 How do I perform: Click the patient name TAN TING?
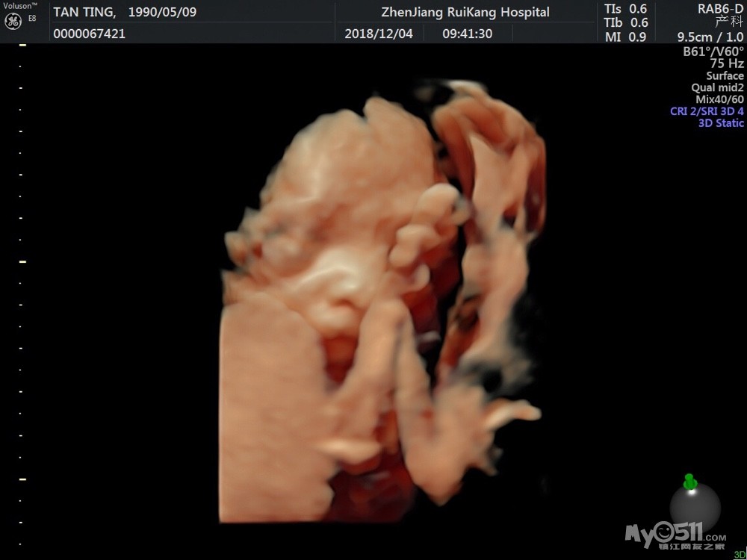(x=84, y=12)
